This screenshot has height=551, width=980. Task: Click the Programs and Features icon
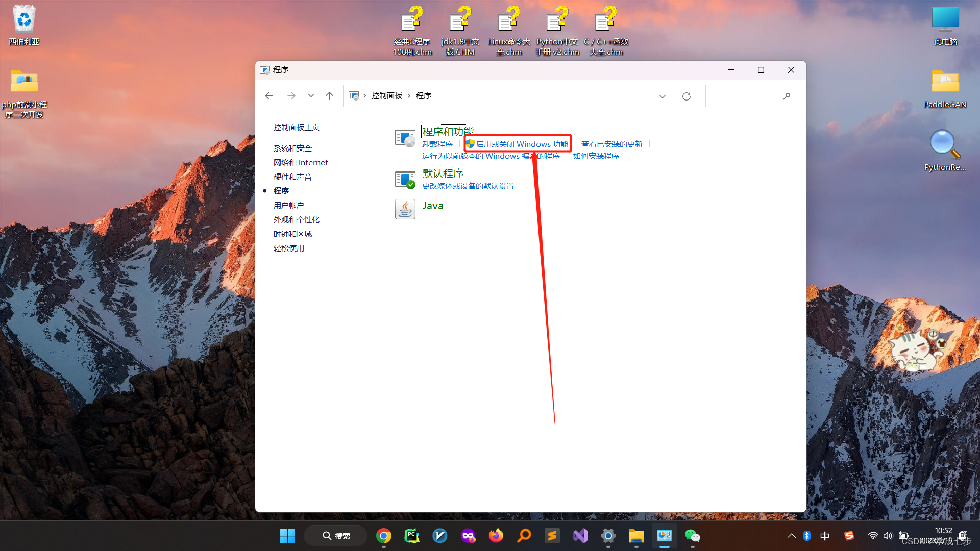tap(405, 138)
